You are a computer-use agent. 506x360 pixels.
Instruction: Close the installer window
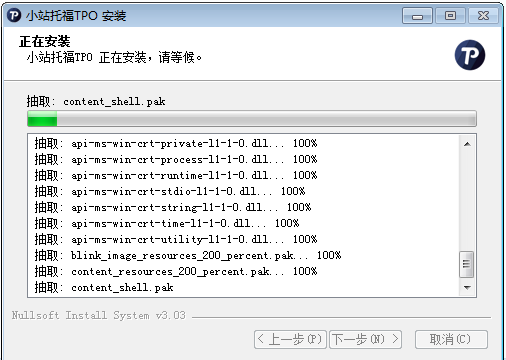tap(483, 16)
